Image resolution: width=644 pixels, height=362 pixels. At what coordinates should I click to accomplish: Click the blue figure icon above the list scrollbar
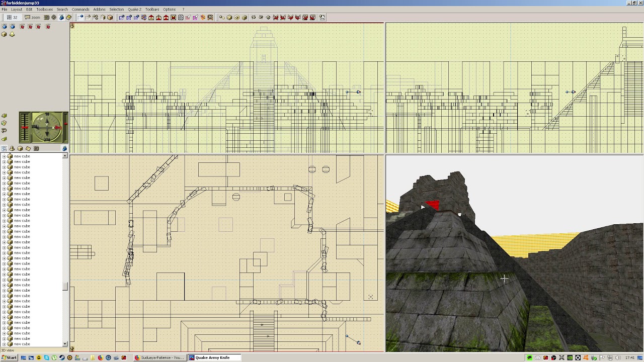coord(65,148)
